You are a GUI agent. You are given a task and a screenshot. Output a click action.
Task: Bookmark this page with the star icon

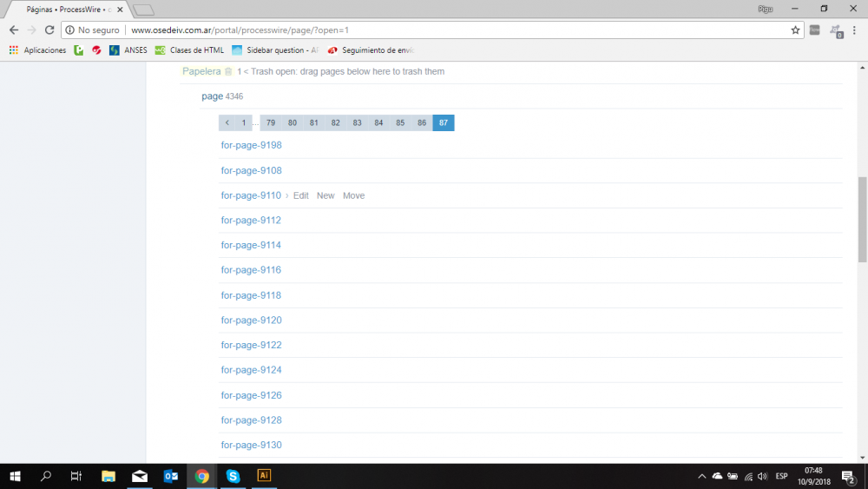[x=795, y=30]
